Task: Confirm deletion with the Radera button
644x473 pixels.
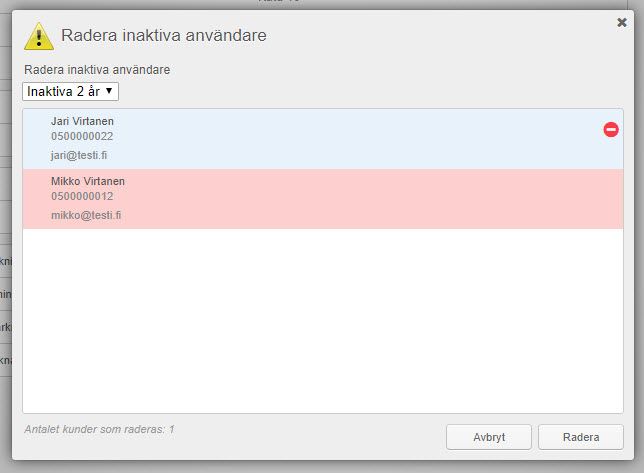Action: (581, 437)
